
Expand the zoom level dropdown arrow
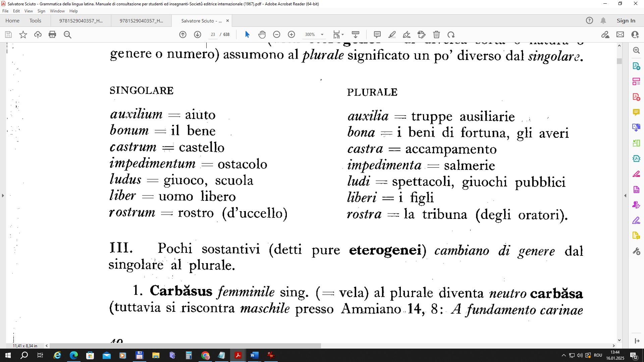click(x=322, y=35)
